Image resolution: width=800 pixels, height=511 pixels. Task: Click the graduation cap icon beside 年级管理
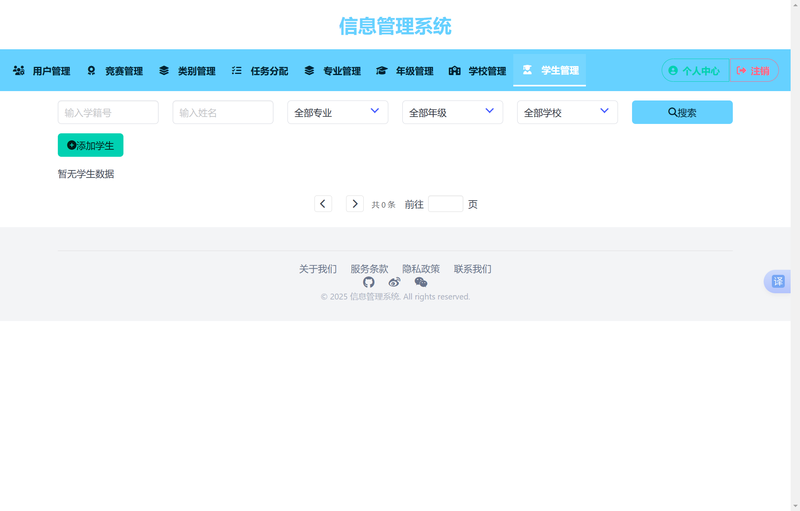point(382,70)
